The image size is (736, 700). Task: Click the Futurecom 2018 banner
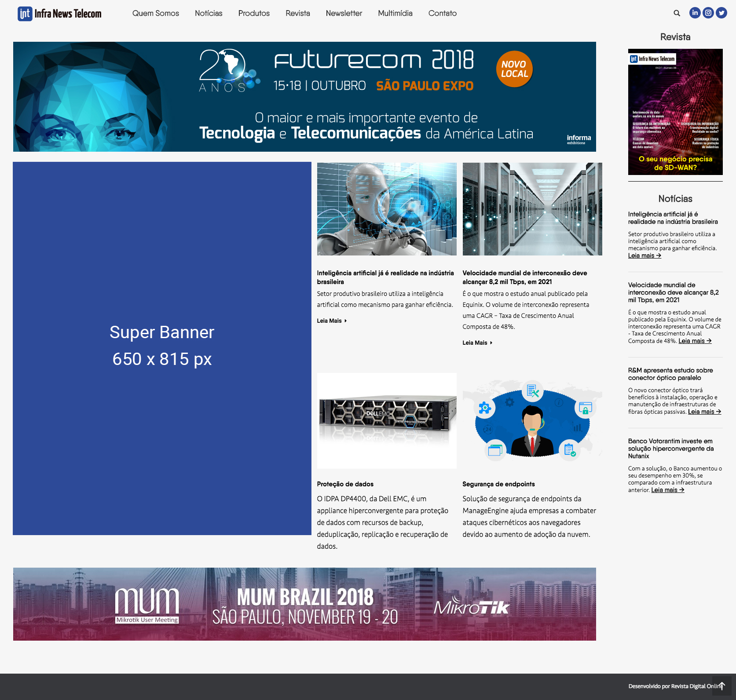click(x=304, y=97)
